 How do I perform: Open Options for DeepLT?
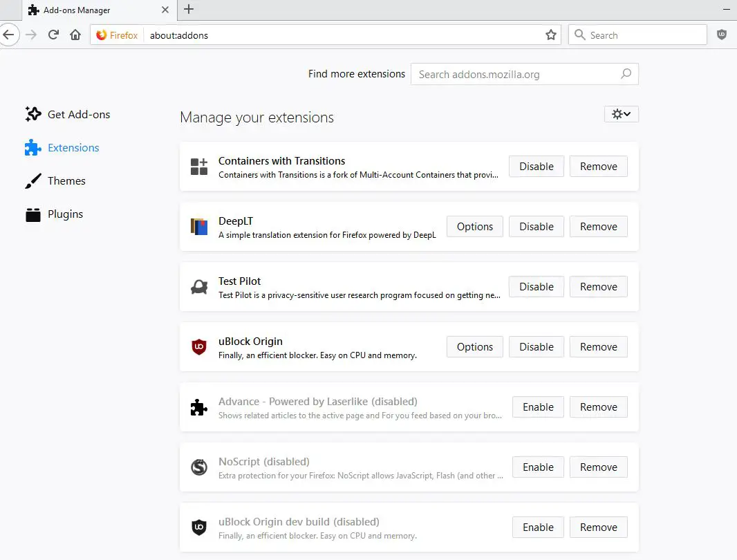(475, 227)
